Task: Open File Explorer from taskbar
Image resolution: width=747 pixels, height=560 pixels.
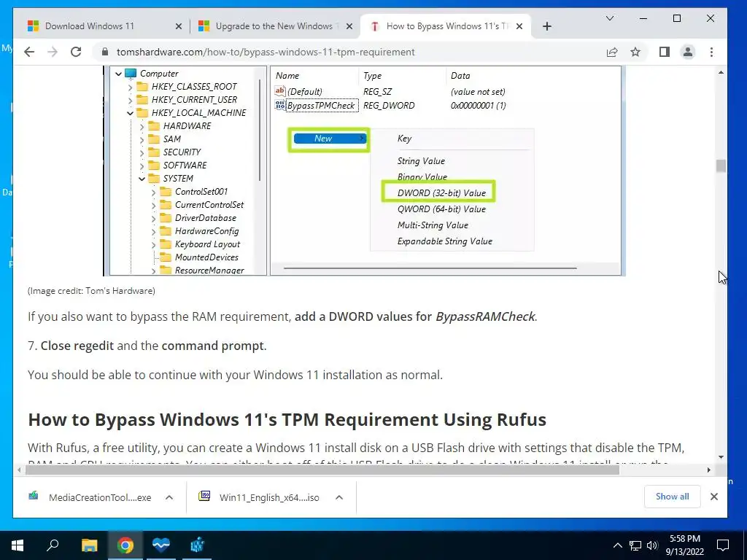Action: (x=89, y=545)
